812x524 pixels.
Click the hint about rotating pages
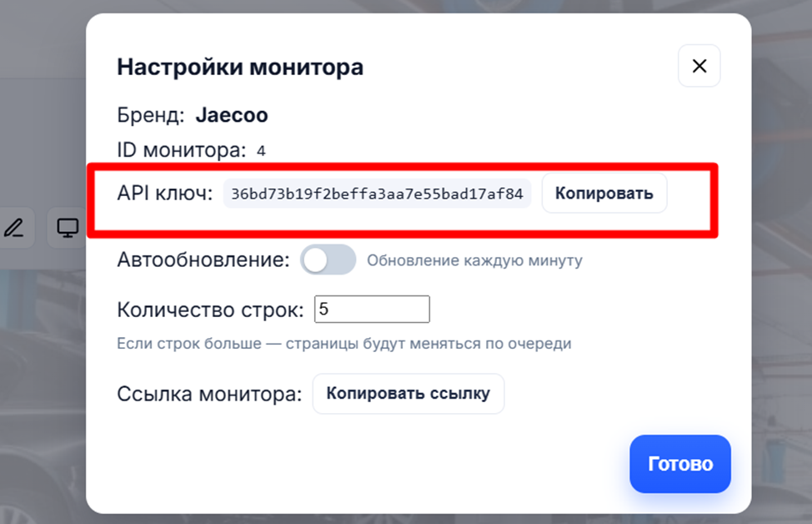[x=343, y=343]
